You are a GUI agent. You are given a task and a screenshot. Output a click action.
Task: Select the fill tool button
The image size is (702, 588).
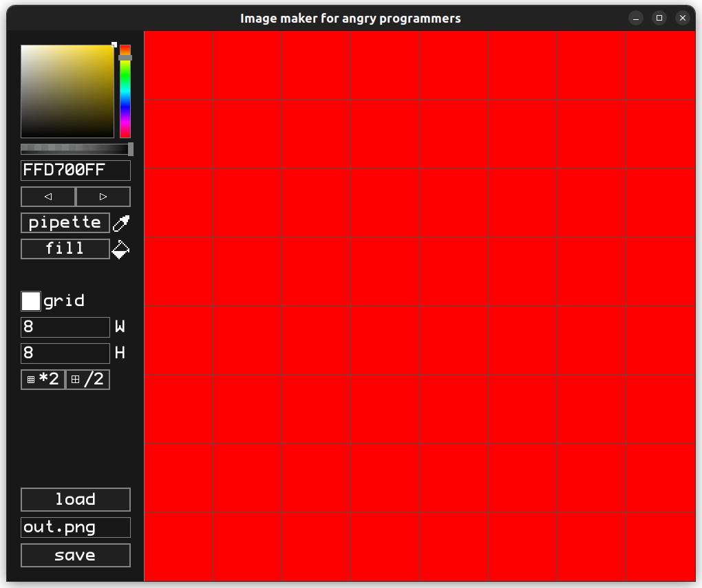click(x=65, y=249)
